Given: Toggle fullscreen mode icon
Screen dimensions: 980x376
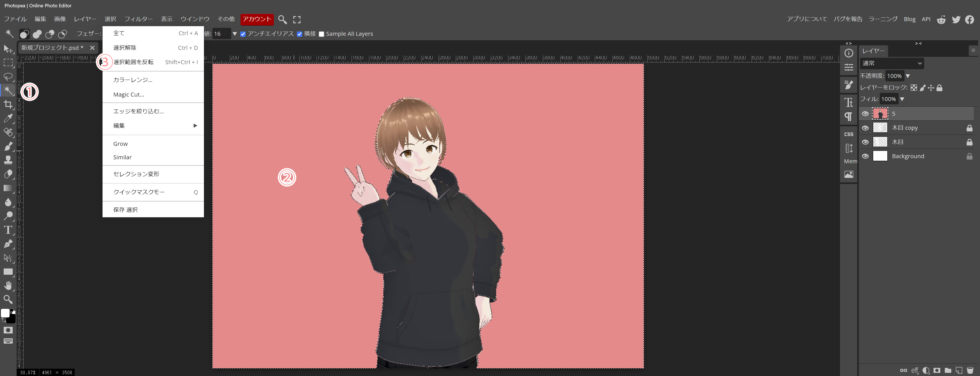Looking at the screenshot, I should pos(297,19).
